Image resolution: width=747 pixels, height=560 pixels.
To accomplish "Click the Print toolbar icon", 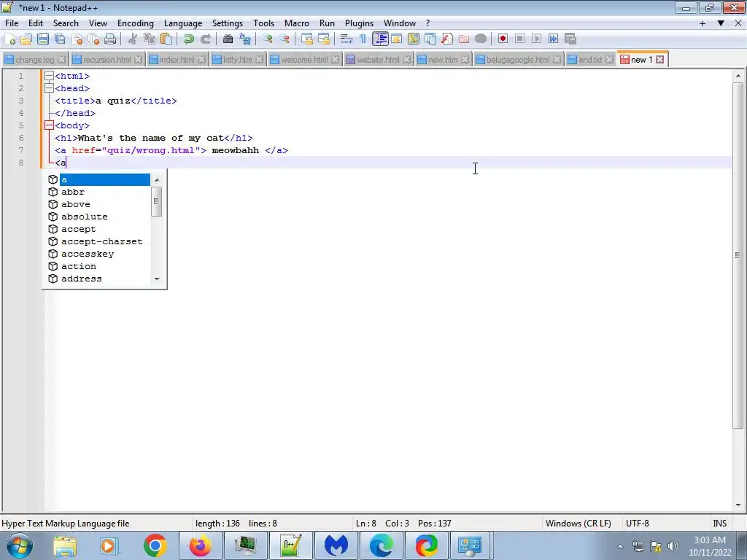I will (x=110, y=39).
